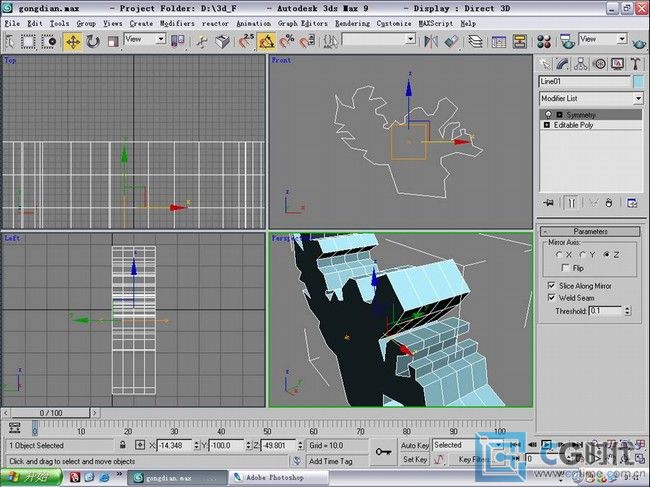
Task: Open the Modifier List dropdown
Action: point(591,99)
